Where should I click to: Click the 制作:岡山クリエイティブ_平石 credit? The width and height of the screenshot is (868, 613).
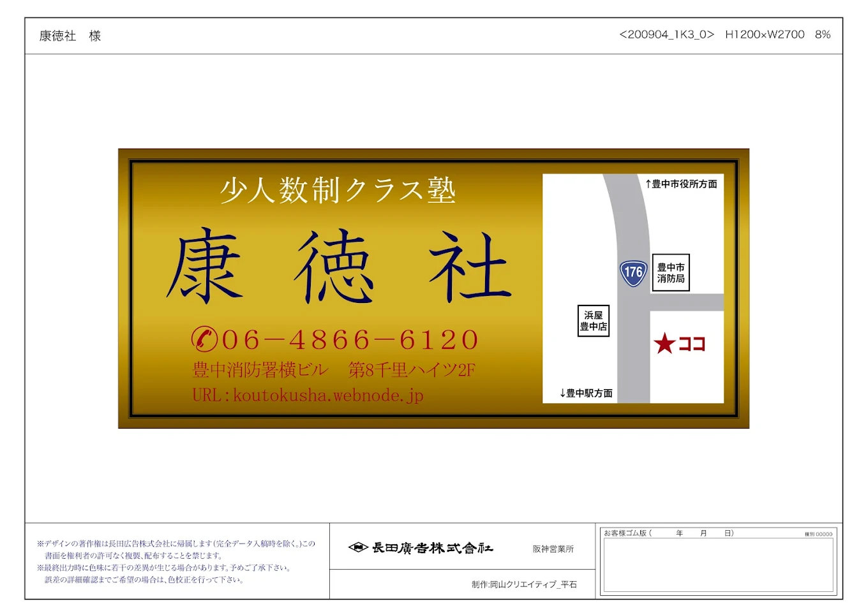point(524,584)
